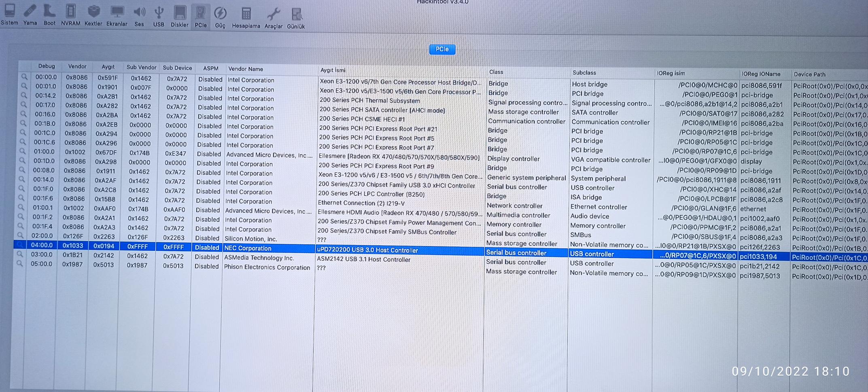The width and height of the screenshot is (868, 392).
Task: Select the Network controller class cell
Action: tap(514, 206)
